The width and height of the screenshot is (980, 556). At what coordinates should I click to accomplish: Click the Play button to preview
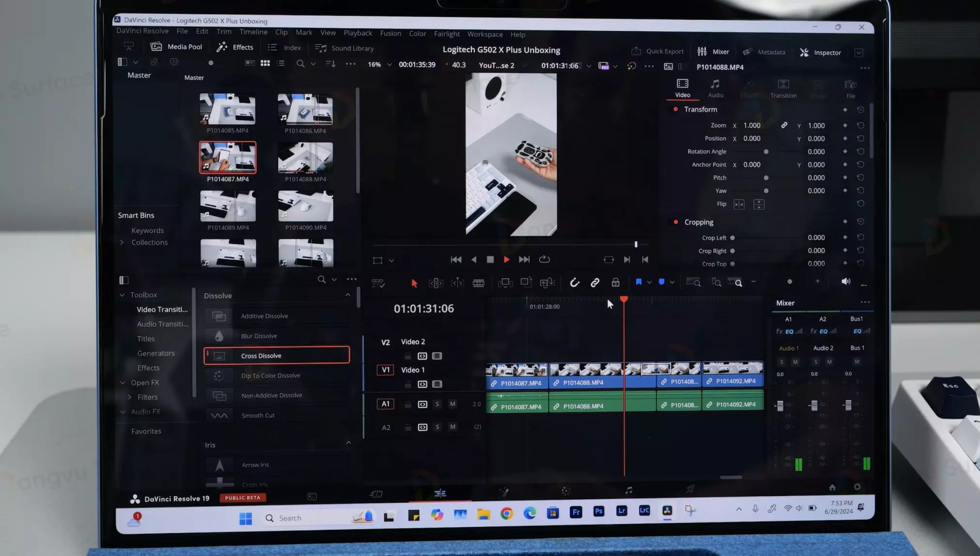click(x=506, y=259)
